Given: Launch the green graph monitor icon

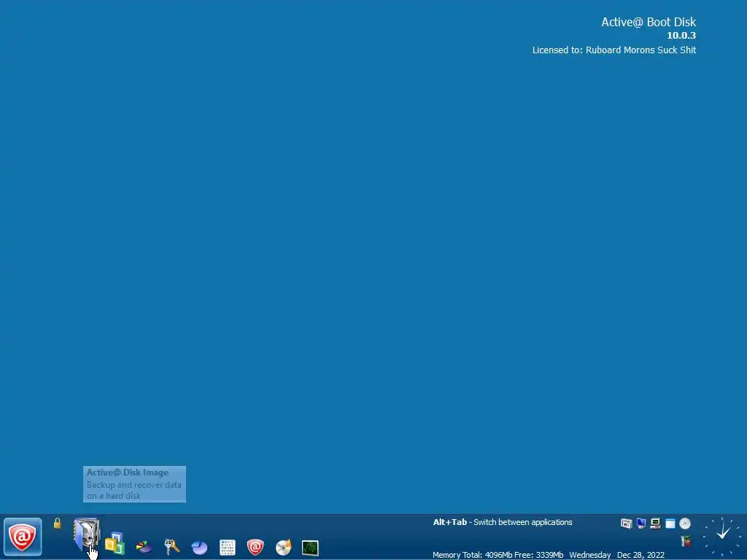Looking at the screenshot, I should pyautogui.click(x=310, y=548).
